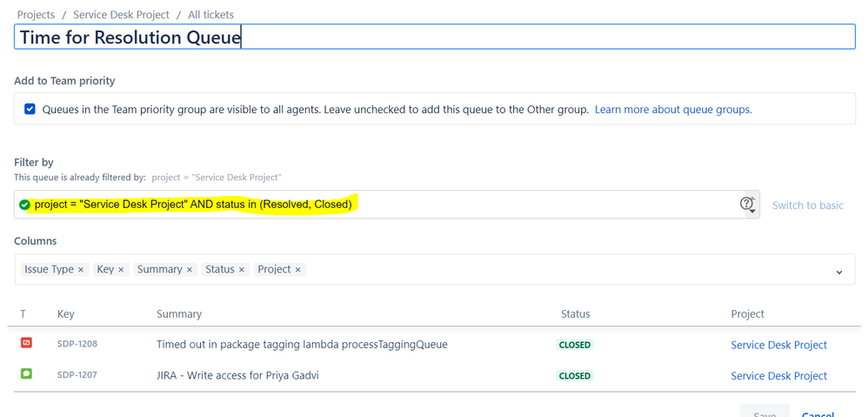Click the CLOSED status badge for SDP-1207
This screenshot has height=417, width=868.
[x=575, y=375]
